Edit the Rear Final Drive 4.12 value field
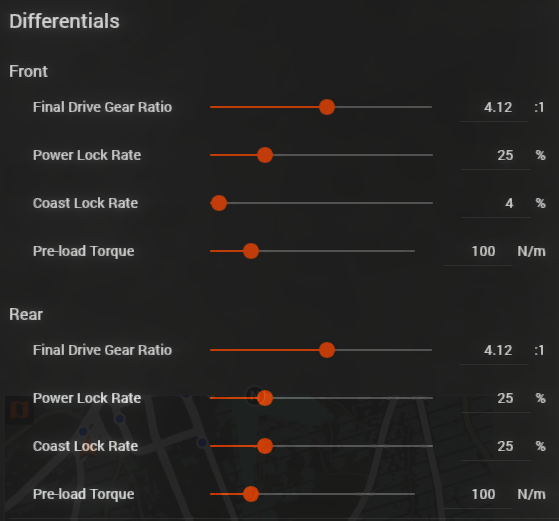The image size is (559, 521). (494, 350)
